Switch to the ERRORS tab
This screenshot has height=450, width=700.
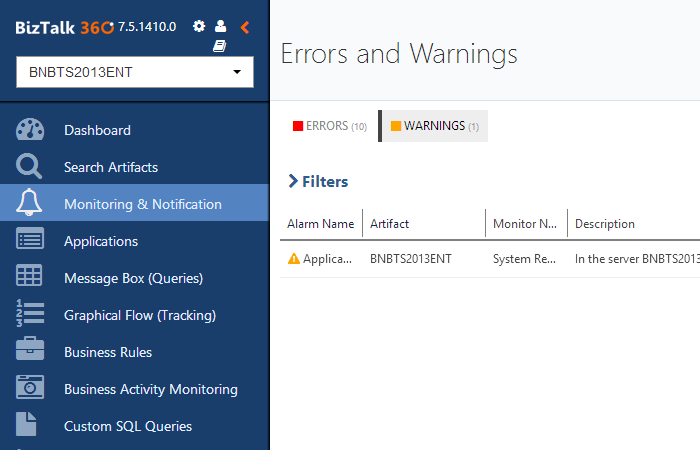(x=330, y=126)
